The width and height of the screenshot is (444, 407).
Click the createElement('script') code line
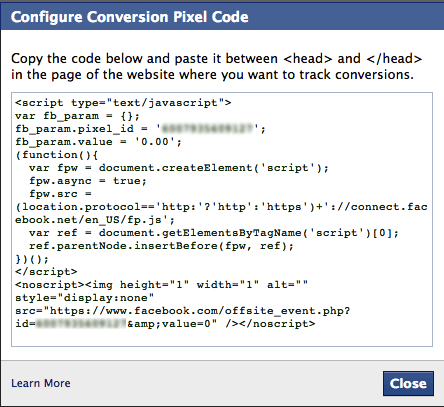coord(179,168)
